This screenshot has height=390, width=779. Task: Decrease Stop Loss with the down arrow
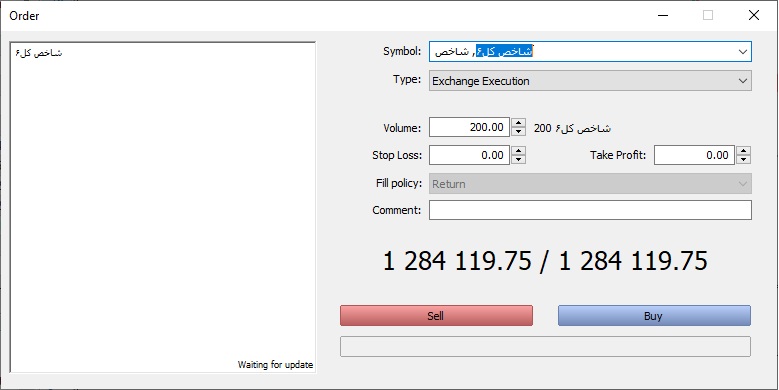[x=518, y=159]
